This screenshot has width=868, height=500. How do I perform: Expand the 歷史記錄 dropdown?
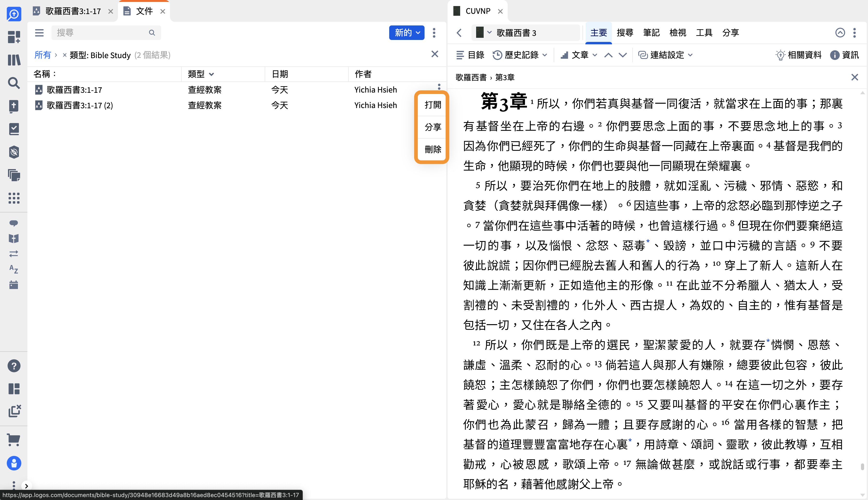tap(520, 55)
